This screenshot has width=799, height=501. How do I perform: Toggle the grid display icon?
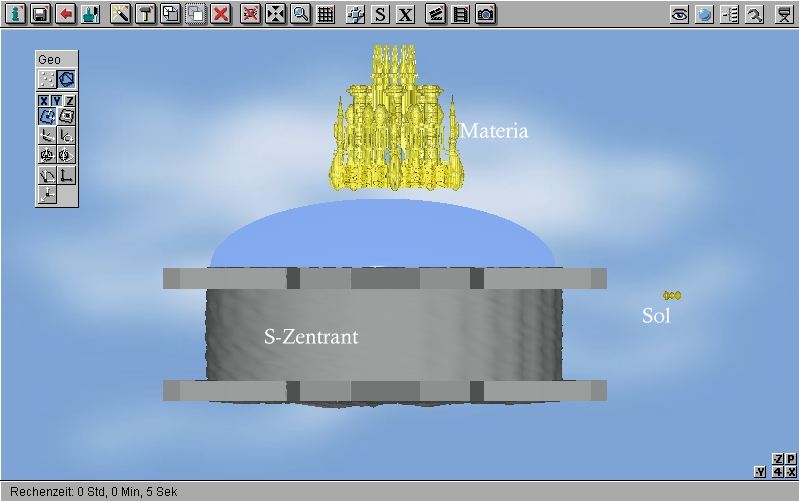click(x=326, y=14)
